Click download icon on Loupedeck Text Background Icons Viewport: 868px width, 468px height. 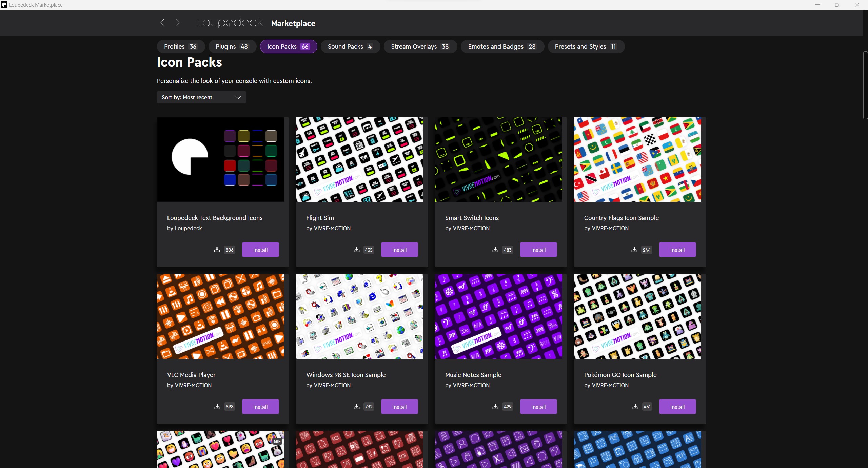pos(217,250)
